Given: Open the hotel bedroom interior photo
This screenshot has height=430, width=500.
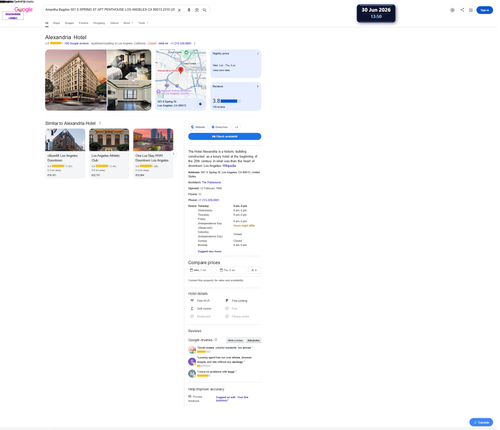Looking at the screenshot, I should pos(129,65).
